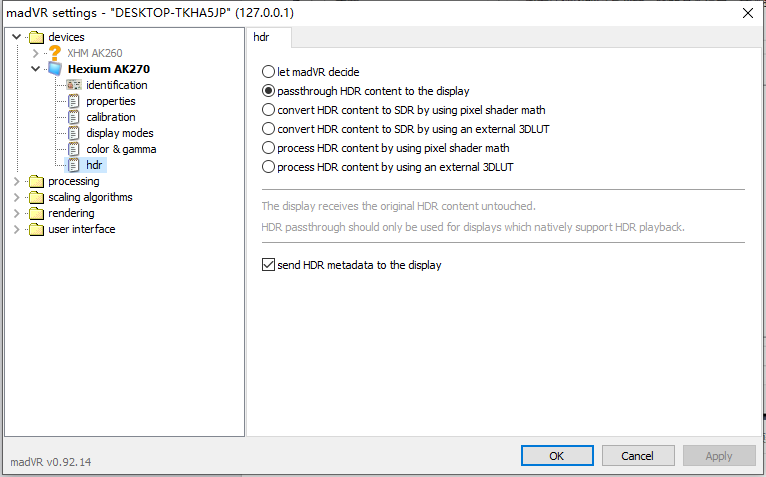Close the madVR settings window

(747, 12)
